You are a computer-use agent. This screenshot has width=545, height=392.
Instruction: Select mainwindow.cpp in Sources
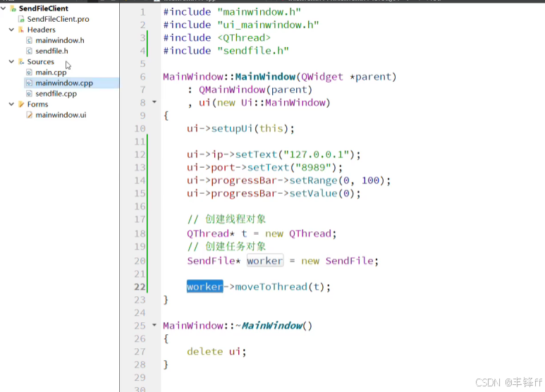click(64, 83)
